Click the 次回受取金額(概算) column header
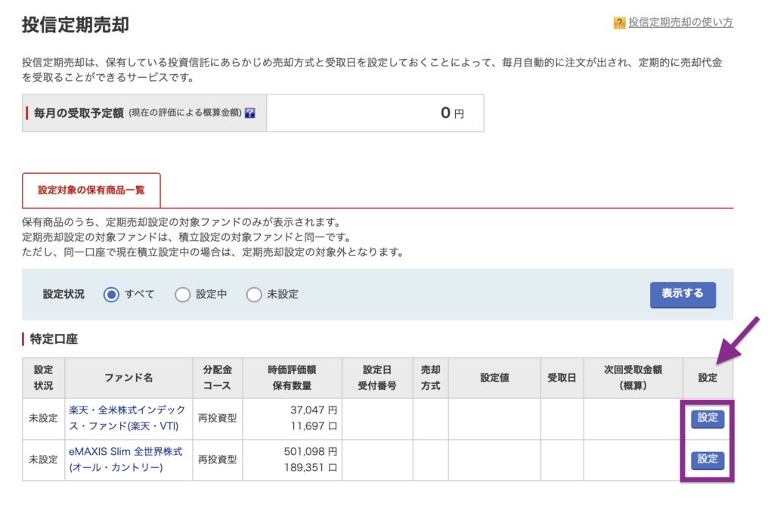The height and width of the screenshot is (532, 774). click(633, 377)
